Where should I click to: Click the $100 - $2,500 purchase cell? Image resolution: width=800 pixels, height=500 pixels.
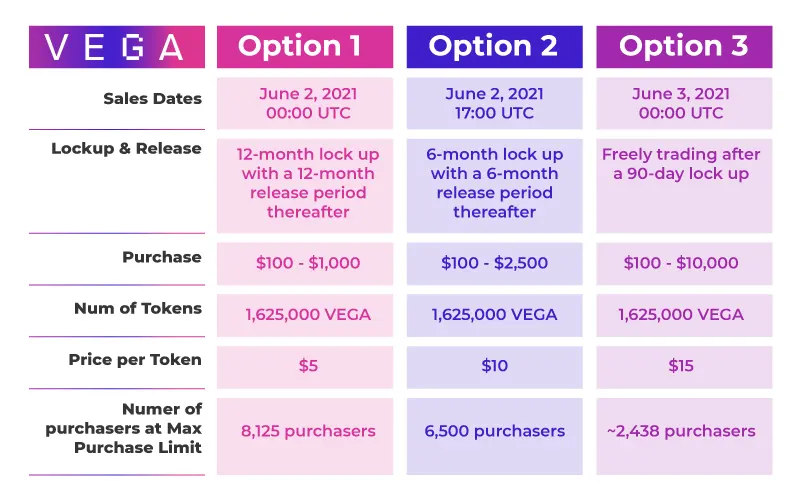click(494, 263)
